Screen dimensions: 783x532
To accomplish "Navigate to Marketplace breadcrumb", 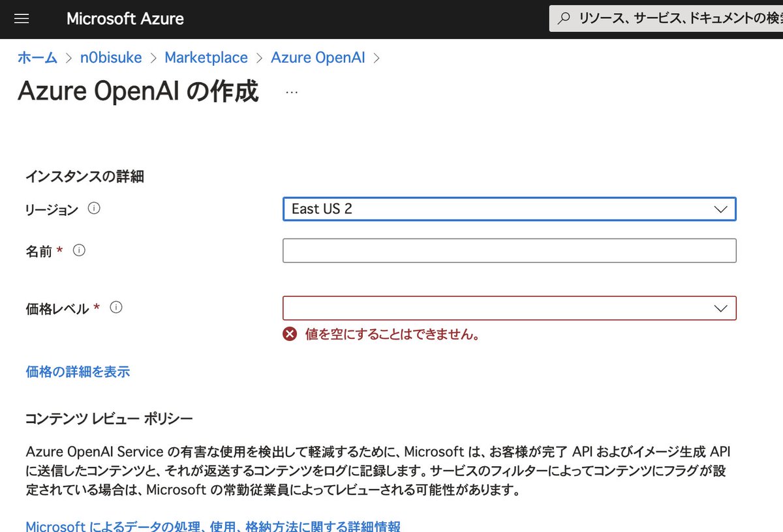I will coord(206,57).
